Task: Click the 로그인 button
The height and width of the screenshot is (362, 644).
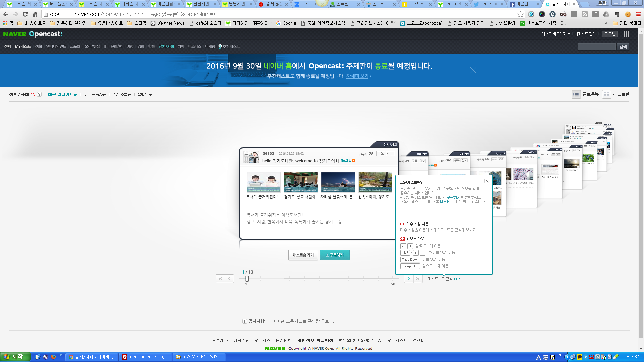Action: click(610, 34)
